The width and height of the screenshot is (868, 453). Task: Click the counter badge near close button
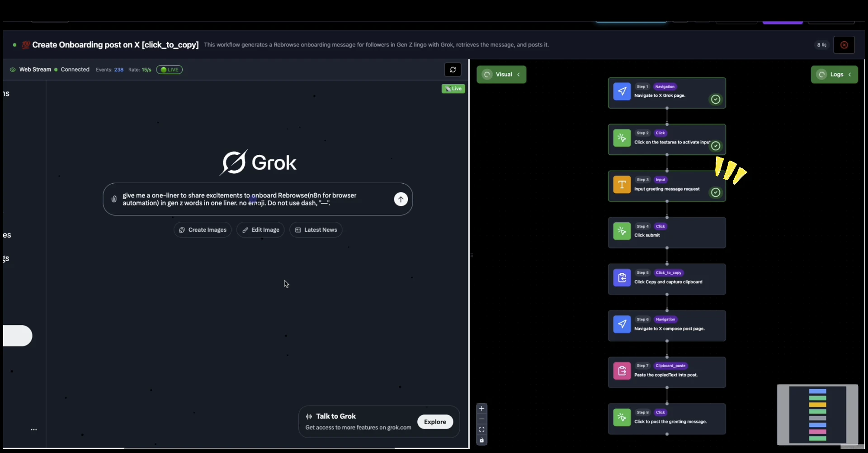(x=821, y=45)
